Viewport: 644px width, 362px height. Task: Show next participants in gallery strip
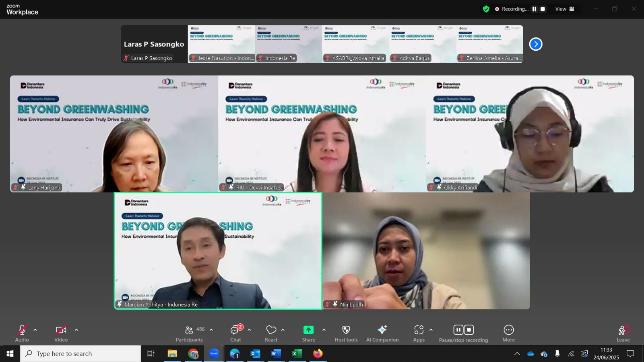click(536, 44)
